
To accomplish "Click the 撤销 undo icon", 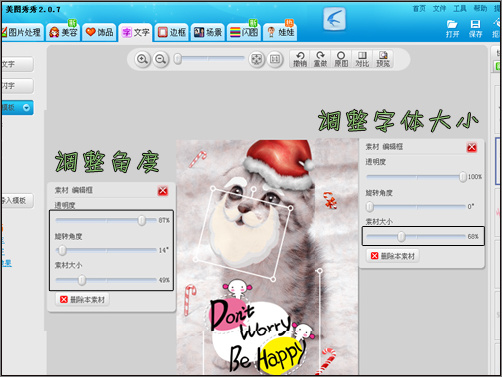I will pyautogui.click(x=300, y=59).
